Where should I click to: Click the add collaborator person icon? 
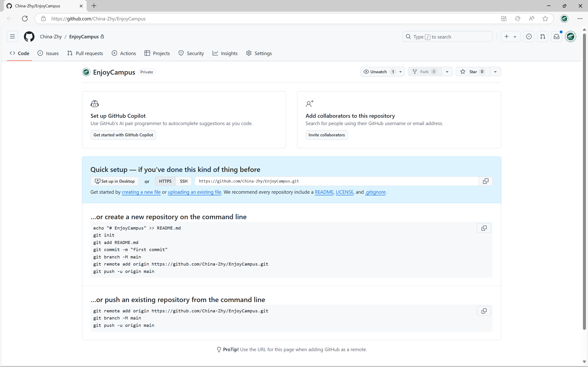coord(310,104)
